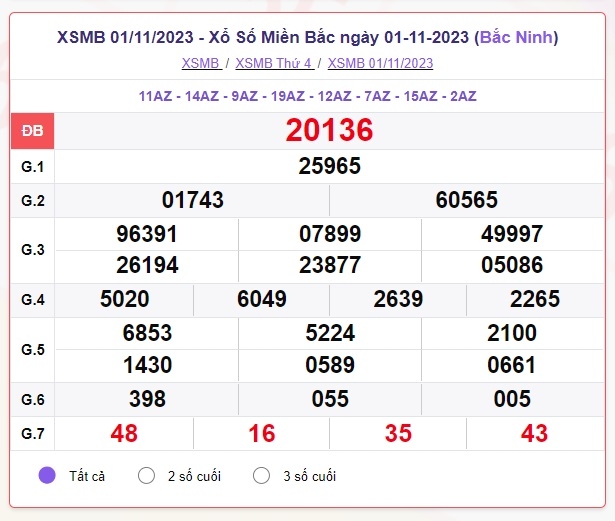The height and width of the screenshot is (521, 615).
Task: Click the G.2 row label
Action: (33, 200)
